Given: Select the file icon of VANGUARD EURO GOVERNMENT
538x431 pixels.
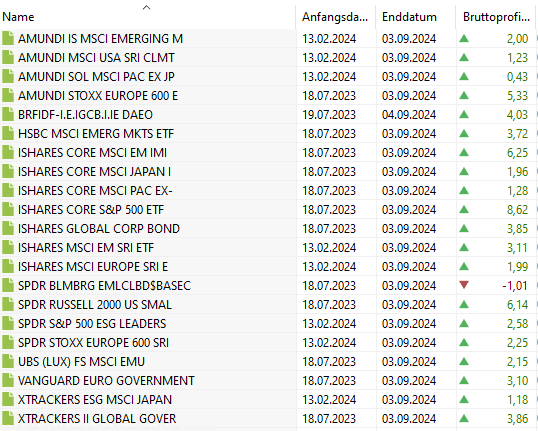Looking at the screenshot, I should click(8, 381).
